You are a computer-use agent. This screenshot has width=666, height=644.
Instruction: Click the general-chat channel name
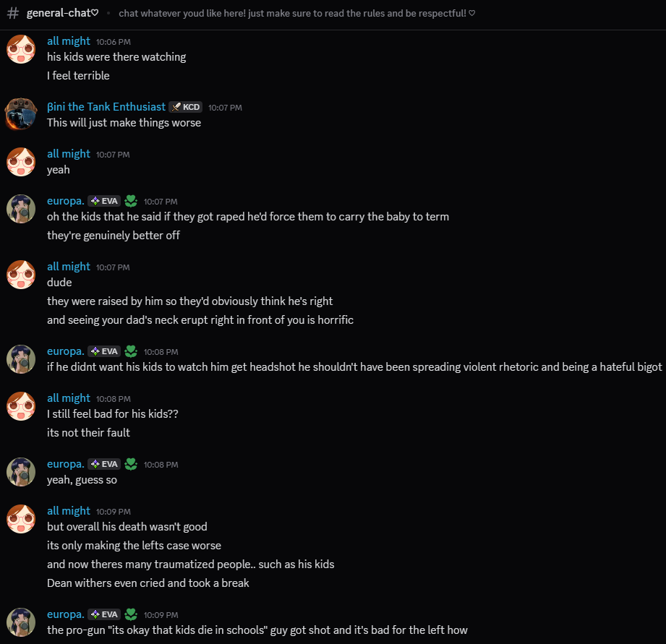coord(62,13)
